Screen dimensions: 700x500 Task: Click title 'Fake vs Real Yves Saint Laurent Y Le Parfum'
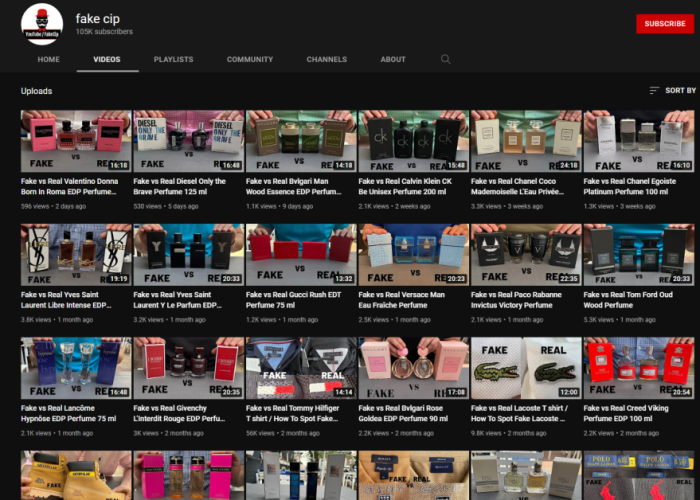(x=178, y=300)
